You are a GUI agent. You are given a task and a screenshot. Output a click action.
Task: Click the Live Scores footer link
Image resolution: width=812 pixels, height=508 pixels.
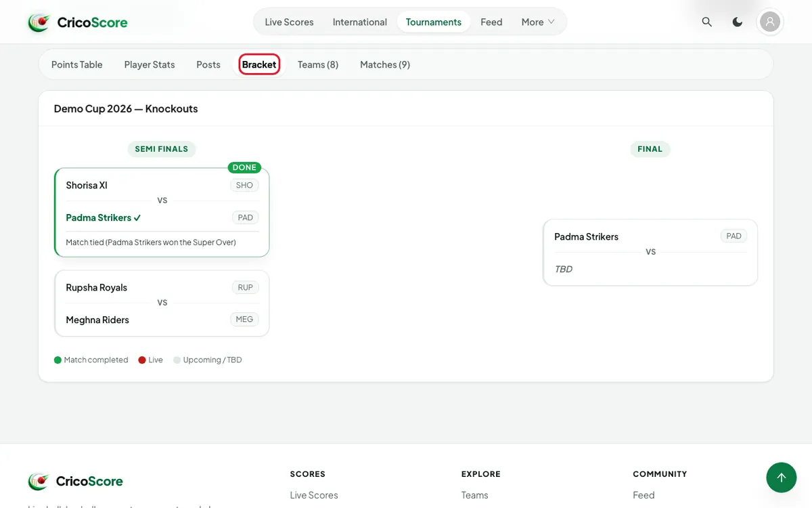[314, 495]
